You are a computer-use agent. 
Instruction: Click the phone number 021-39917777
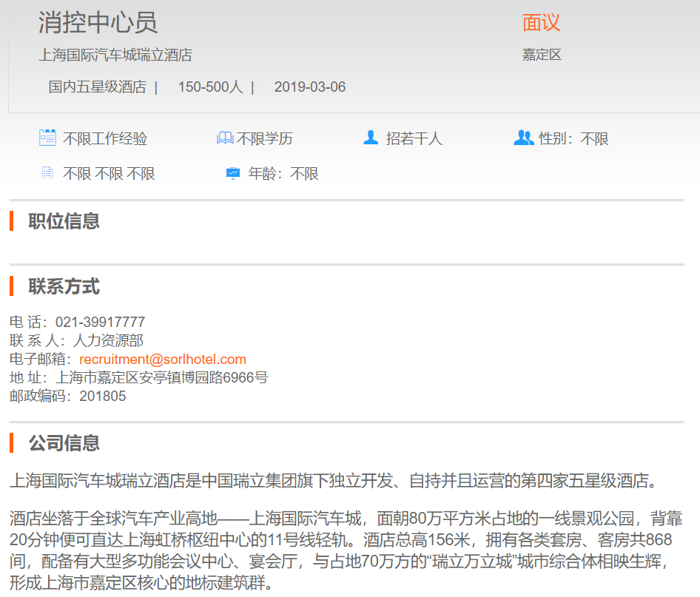[x=100, y=323]
